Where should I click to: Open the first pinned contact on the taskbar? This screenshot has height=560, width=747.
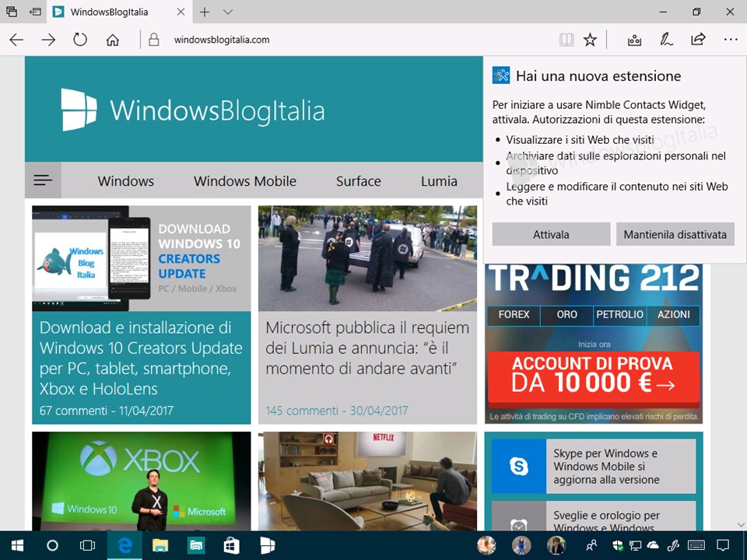pos(486,546)
